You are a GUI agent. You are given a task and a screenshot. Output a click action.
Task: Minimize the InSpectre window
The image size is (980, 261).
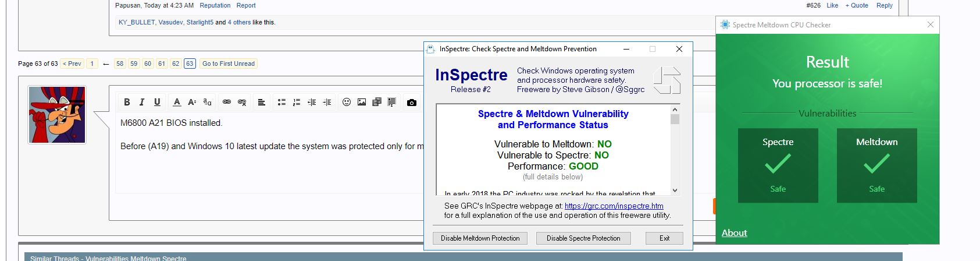[626, 49]
